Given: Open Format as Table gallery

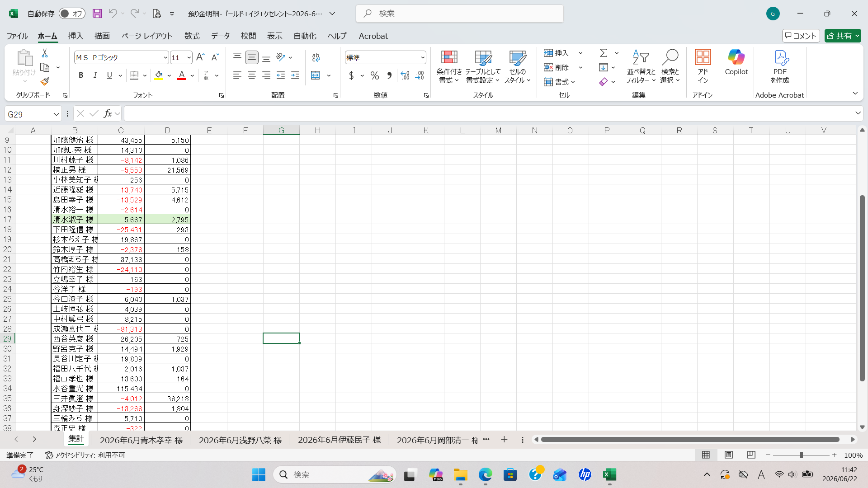Looking at the screenshot, I should pos(483,67).
